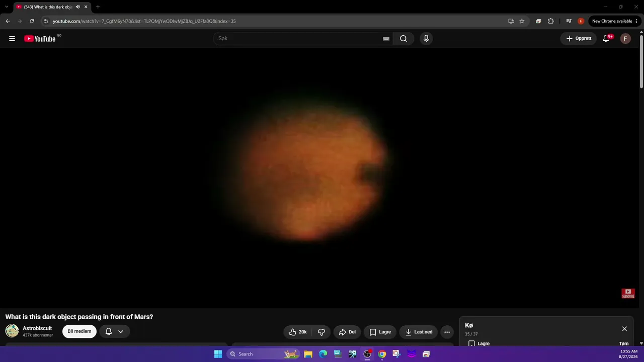Click the page vertical scrollbar thumb
644x362 pixels.
pos(641,61)
